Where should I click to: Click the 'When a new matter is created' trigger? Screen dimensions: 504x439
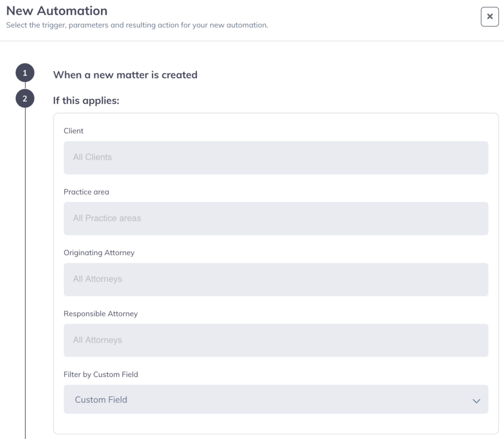(x=125, y=75)
